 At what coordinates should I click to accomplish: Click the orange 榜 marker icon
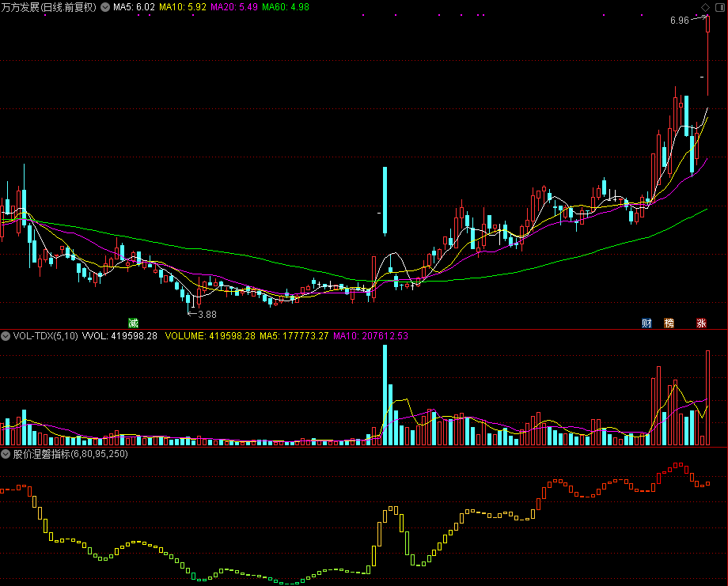pyautogui.click(x=669, y=323)
